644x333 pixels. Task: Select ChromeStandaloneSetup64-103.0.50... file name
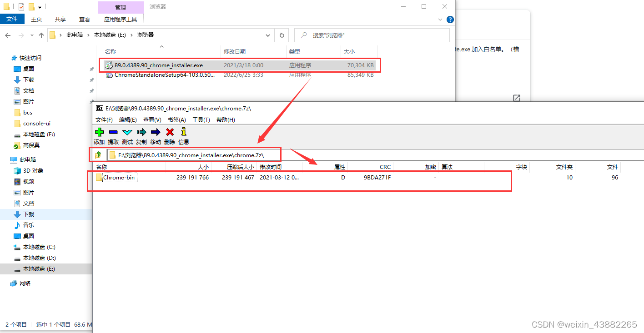click(165, 75)
